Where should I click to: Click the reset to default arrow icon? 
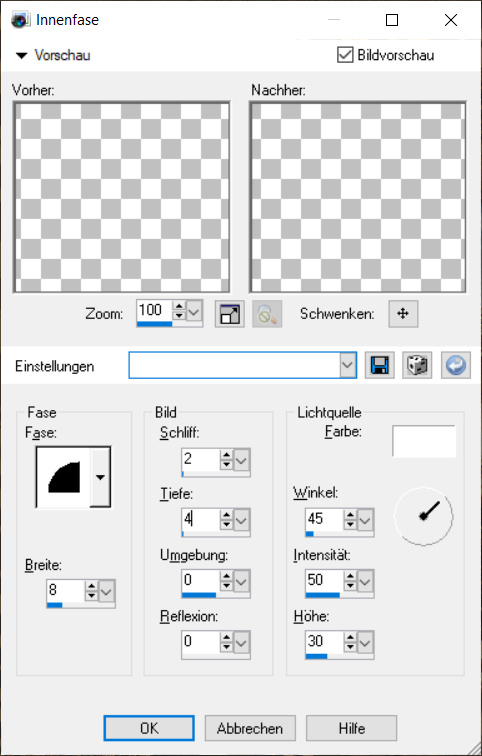tap(455, 365)
